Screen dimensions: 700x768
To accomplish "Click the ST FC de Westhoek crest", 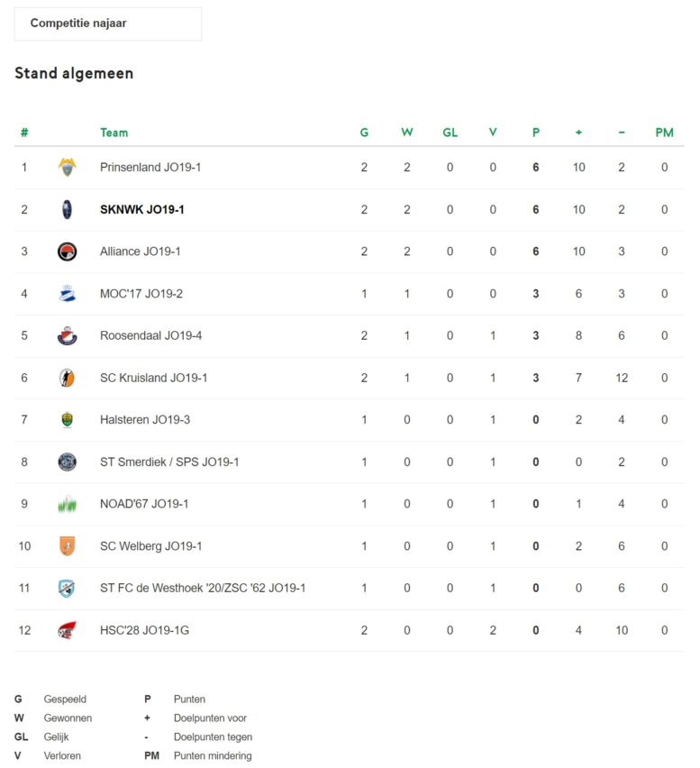I will [67, 588].
